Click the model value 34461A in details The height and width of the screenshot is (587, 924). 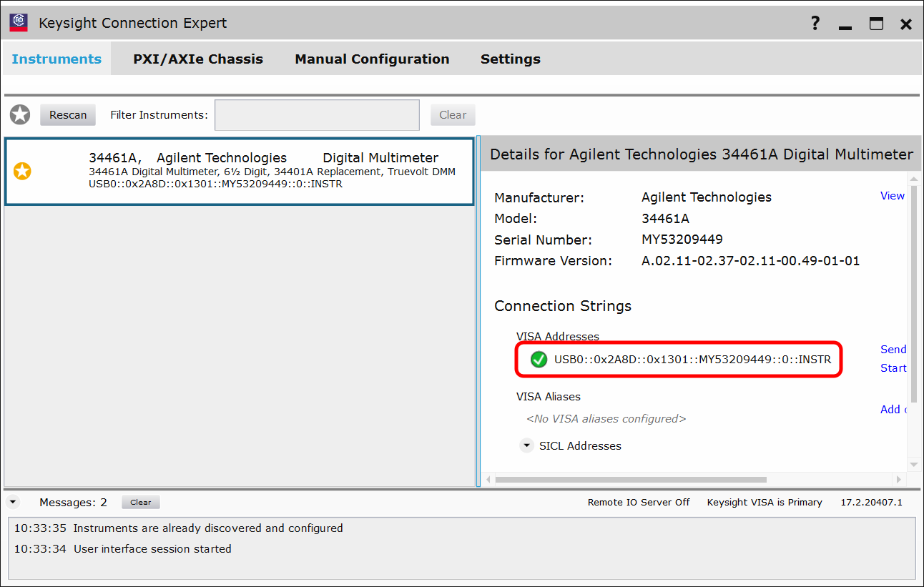click(666, 218)
